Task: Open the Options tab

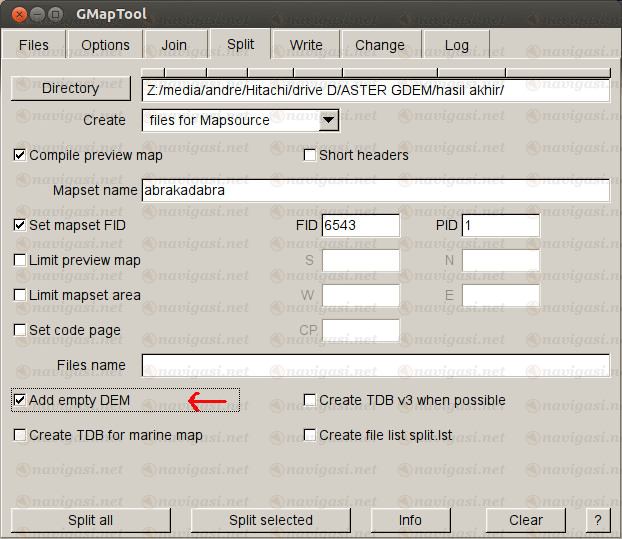Action: click(105, 45)
